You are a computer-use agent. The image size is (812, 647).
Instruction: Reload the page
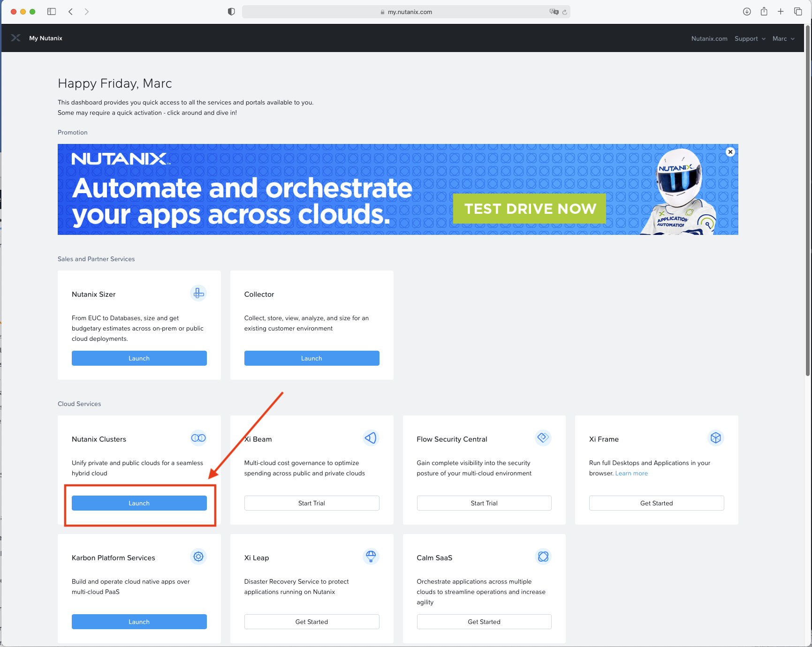coord(565,12)
